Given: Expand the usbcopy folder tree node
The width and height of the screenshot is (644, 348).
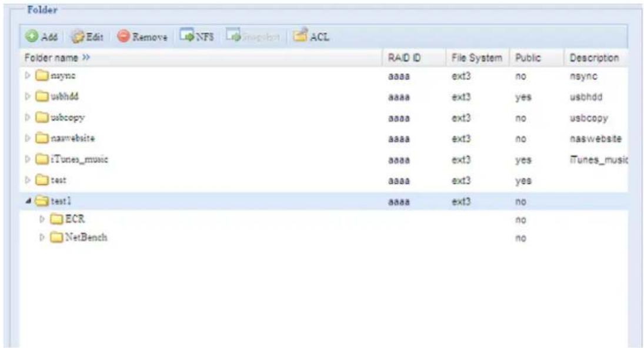Looking at the screenshot, I should point(28,118).
